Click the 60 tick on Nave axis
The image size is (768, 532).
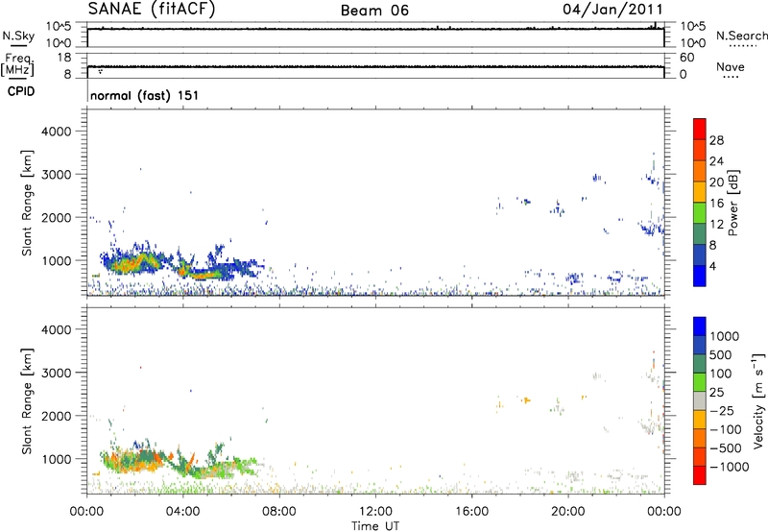click(686, 58)
